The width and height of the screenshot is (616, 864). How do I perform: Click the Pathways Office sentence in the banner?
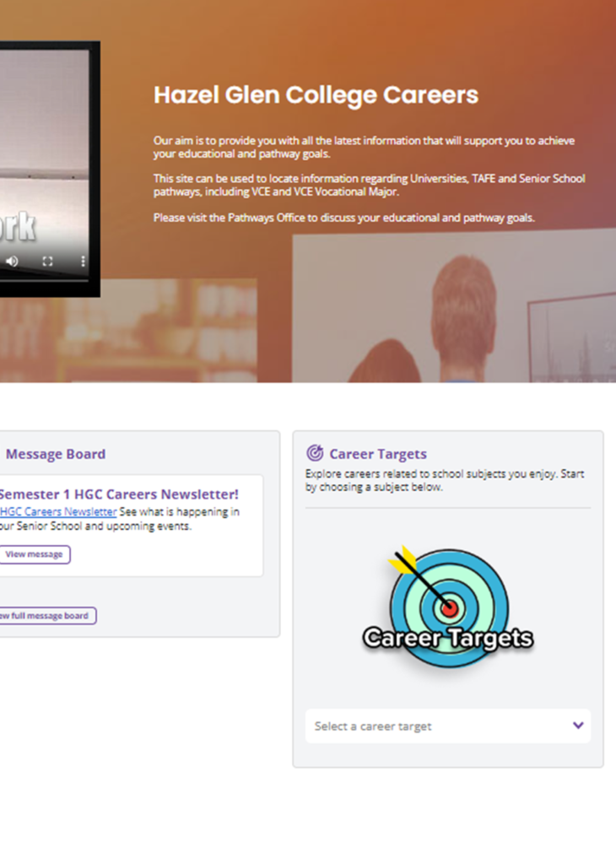pos(343,218)
